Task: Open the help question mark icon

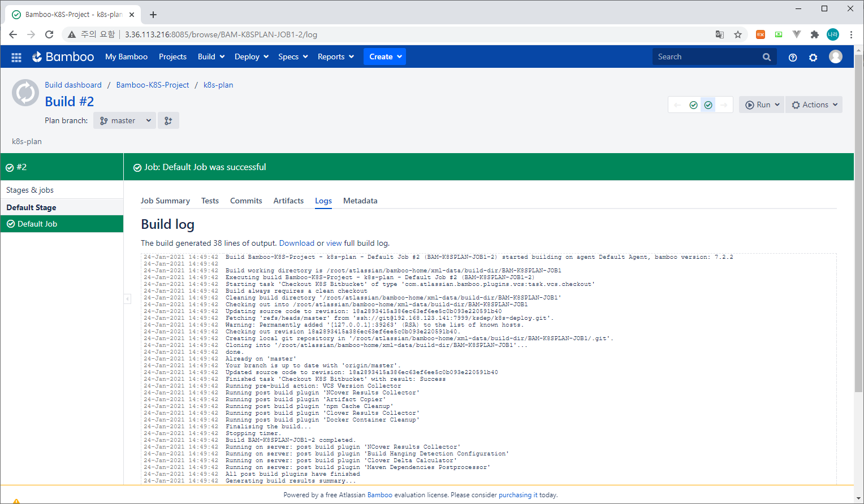Action: pyautogui.click(x=793, y=57)
